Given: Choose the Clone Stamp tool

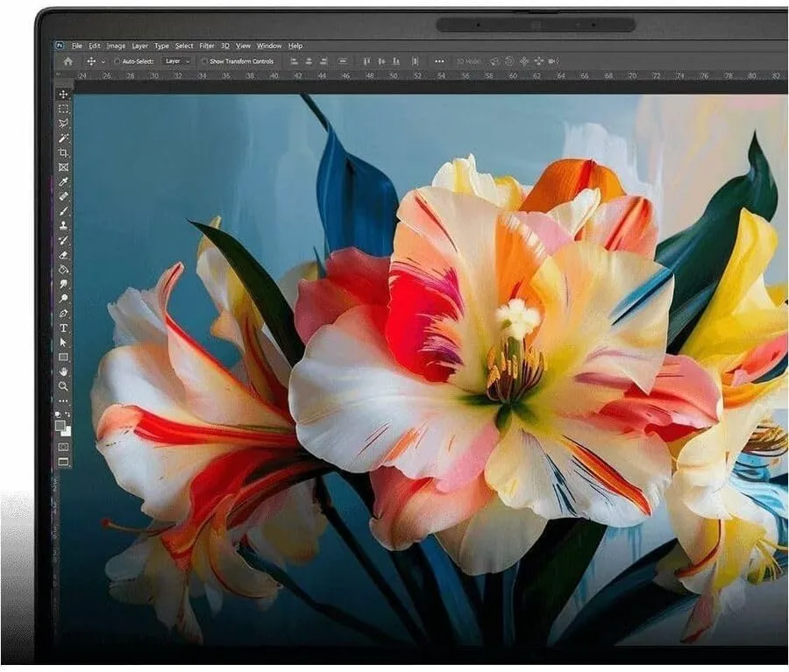Looking at the screenshot, I should [63, 225].
